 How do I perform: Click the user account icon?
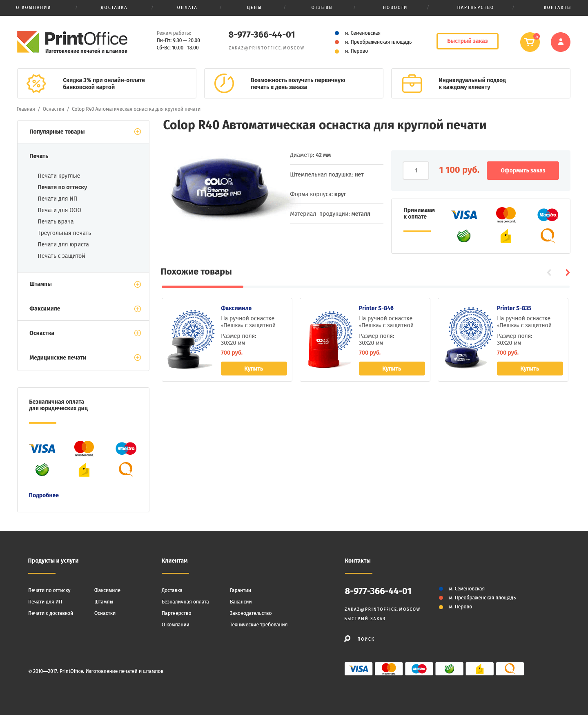560,42
